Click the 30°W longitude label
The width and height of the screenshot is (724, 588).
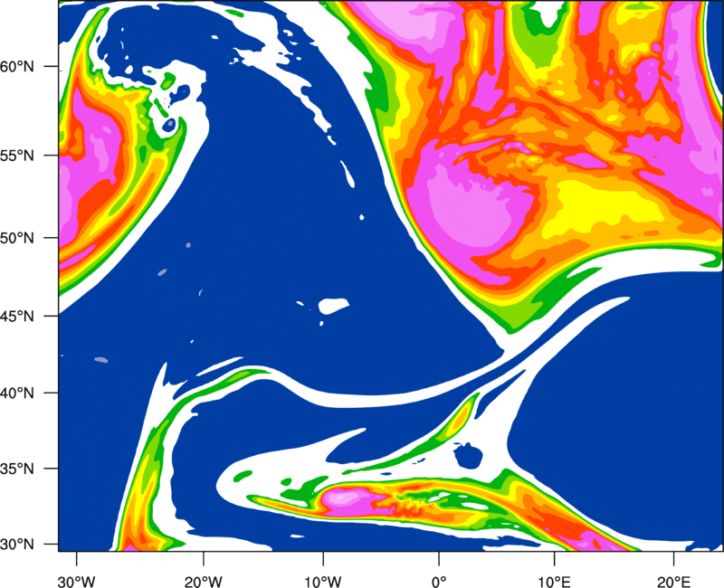click(x=77, y=582)
